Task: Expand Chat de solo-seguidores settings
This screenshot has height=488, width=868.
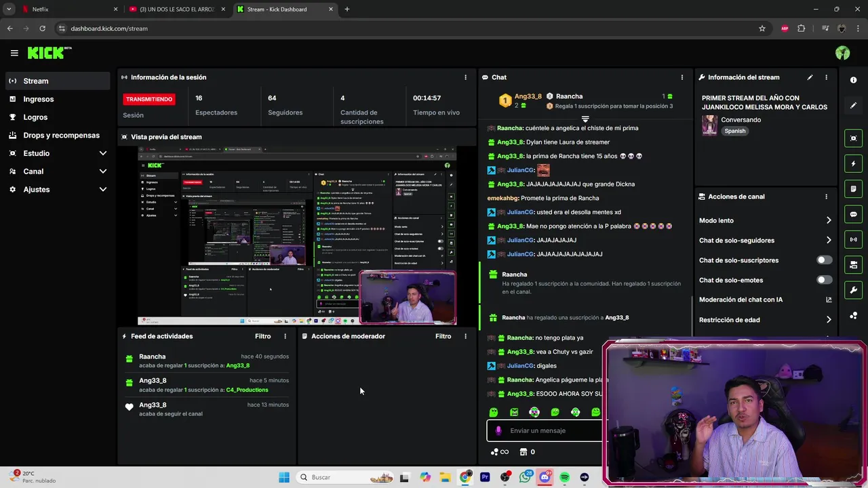Action: [829, 240]
